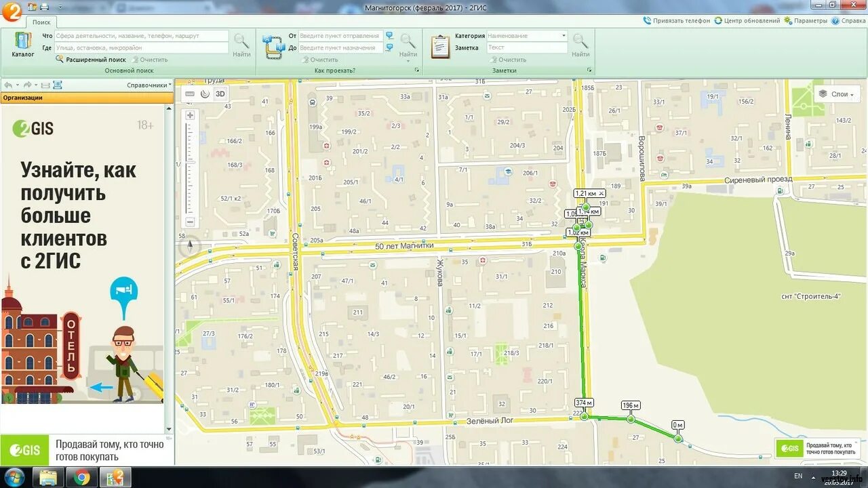Screen dimensions: 868x488
Task: Click the back navigation arrow in side panel
Action: 8,85
